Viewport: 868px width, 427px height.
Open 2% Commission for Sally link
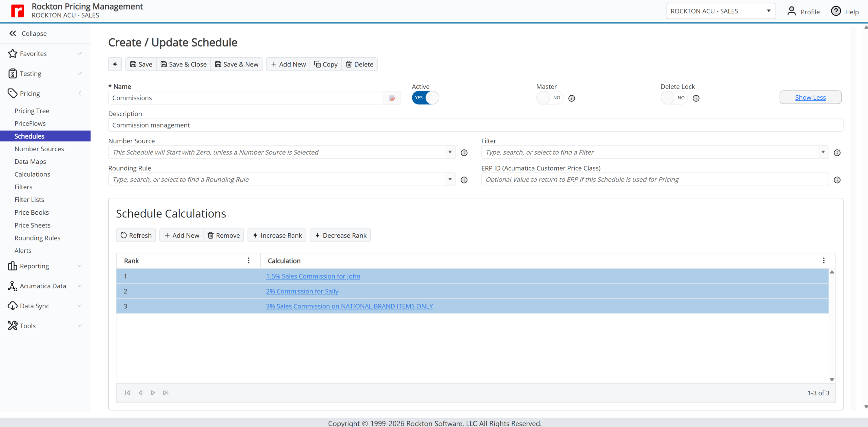coord(302,291)
